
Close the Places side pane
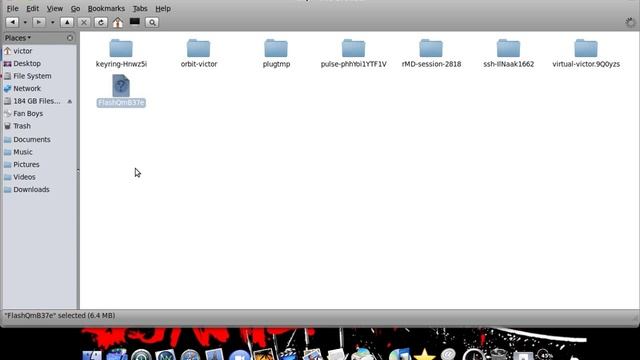click(x=70, y=38)
